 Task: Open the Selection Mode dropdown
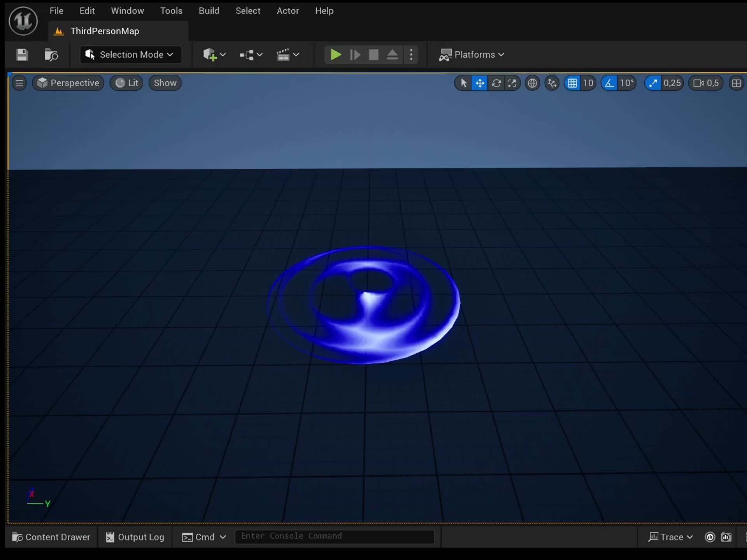coord(130,55)
